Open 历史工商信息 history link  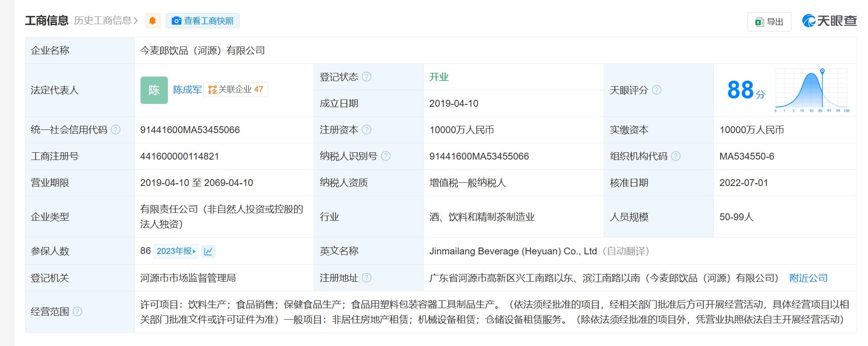[x=106, y=21]
